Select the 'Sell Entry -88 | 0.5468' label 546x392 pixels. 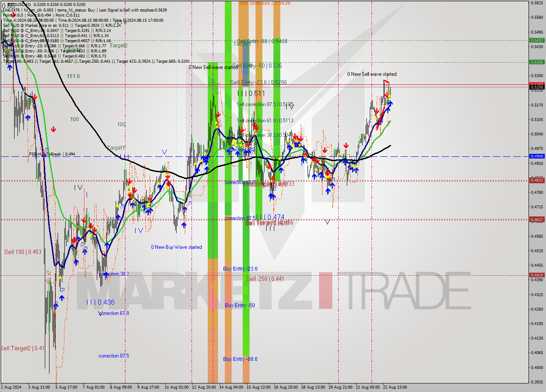(x=262, y=41)
